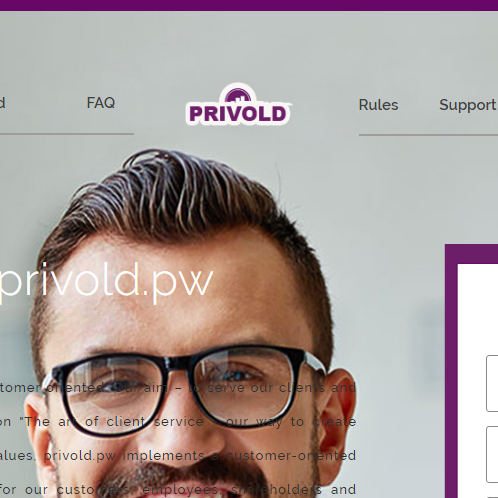
Task: Click the privold.pw headline text
Action: [x=105, y=282]
